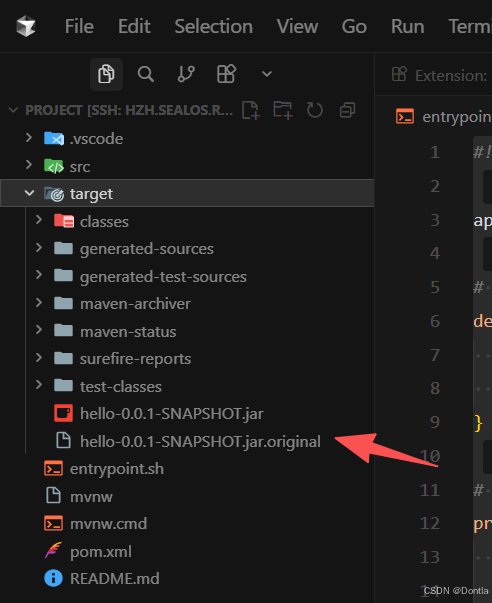The height and width of the screenshot is (603, 492).
Task: Open the pom.xml file name
Action: click(x=101, y=552)
